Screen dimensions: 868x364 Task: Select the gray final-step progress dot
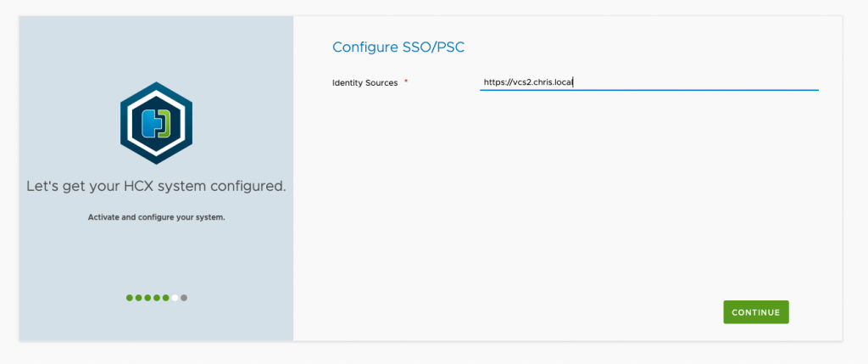click(x=184, y=298)
